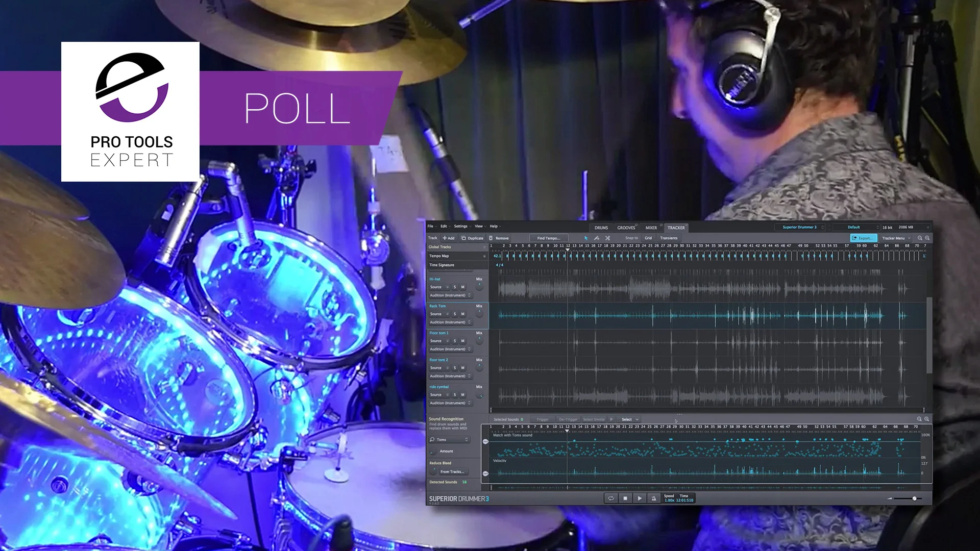
Task: Zoom out the tracker timeline
Action: (920, 238)
